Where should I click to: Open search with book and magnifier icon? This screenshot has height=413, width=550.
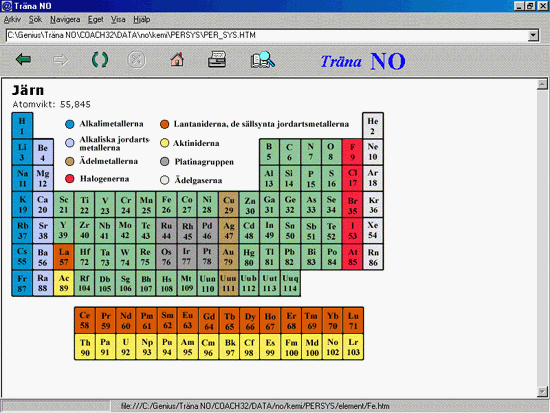[263, 59]
